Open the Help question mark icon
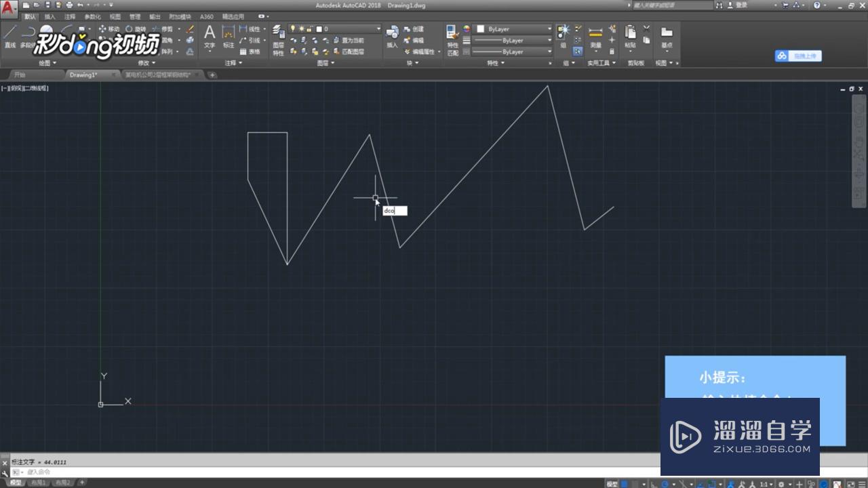The height and width of the screenshot is (488, 868). (816, 5)
